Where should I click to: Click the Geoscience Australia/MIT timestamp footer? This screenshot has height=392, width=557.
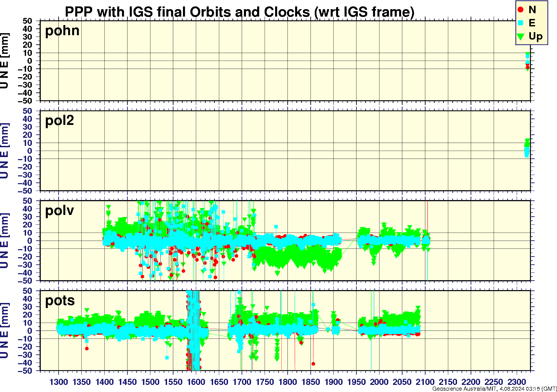[494, 389]
